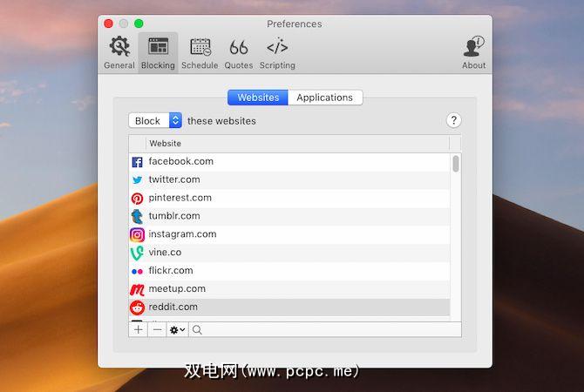The height and width of the screenshot is (392, 584).
Task: Open the About pane
Action: click(x=473, y=52)
